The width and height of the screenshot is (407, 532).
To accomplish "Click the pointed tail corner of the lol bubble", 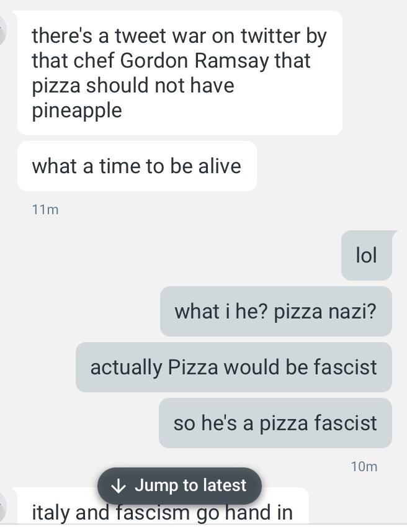I will click(x=394, y=233).
